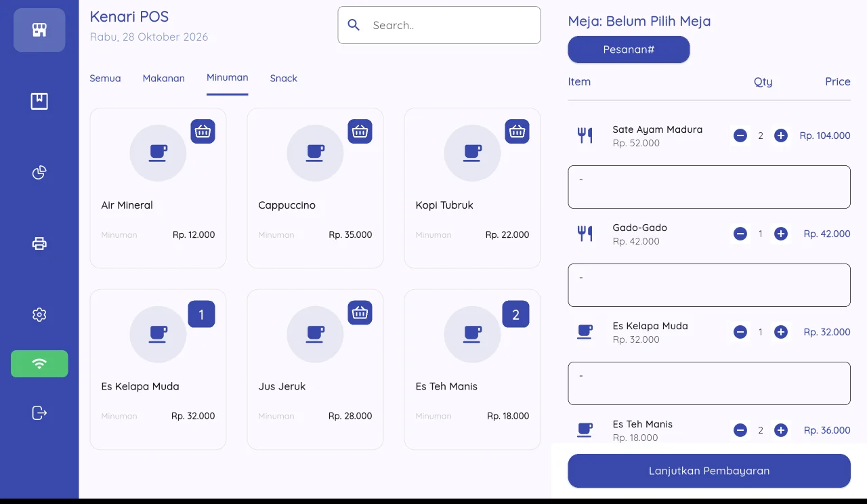Open the pie chart reports icon
867x504 pixels.
click(39, 173)
